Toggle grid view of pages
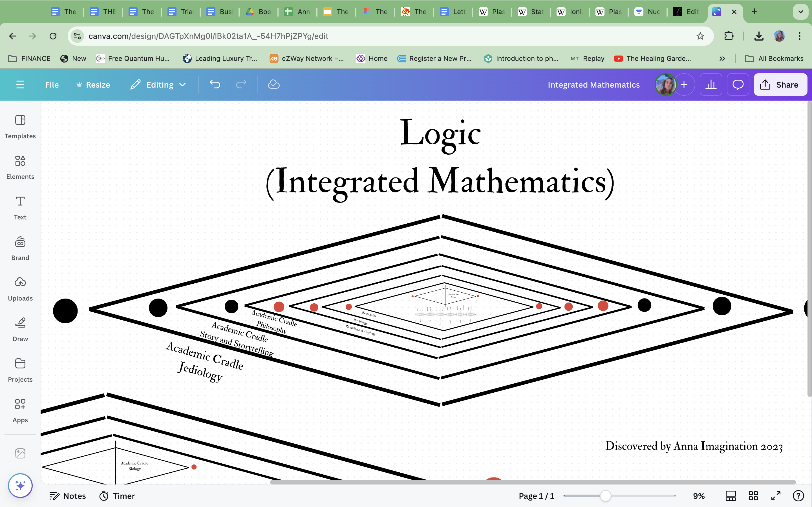This screenshot has height=507, width=812. 753,496
